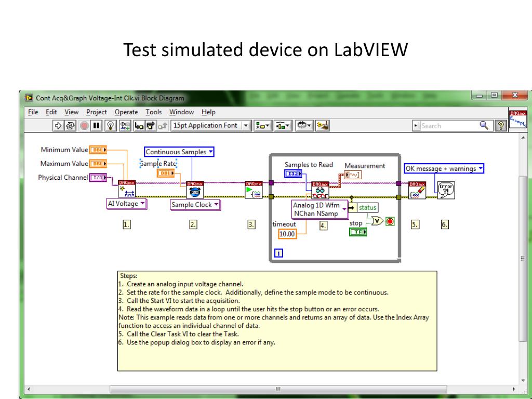This screenshot has width=532, height=399.
Task: Select the Physical Channel I/O terminal
Action: (98, 178)
